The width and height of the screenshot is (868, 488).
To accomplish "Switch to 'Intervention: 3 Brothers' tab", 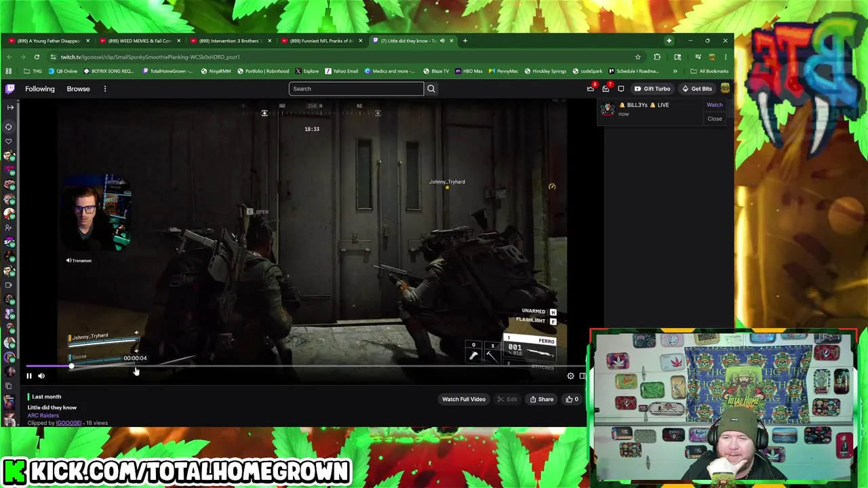I will click(230, 41).
